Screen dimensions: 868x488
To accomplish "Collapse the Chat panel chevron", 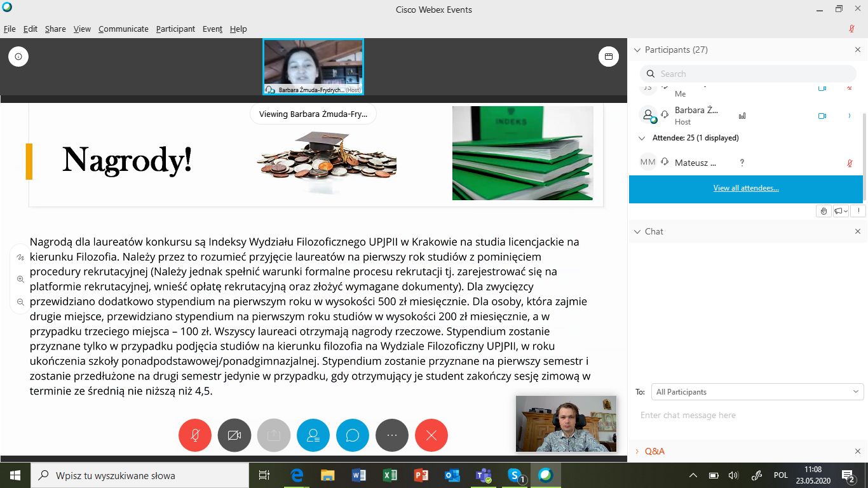I will pyautogui.click(x=637, y=231).
